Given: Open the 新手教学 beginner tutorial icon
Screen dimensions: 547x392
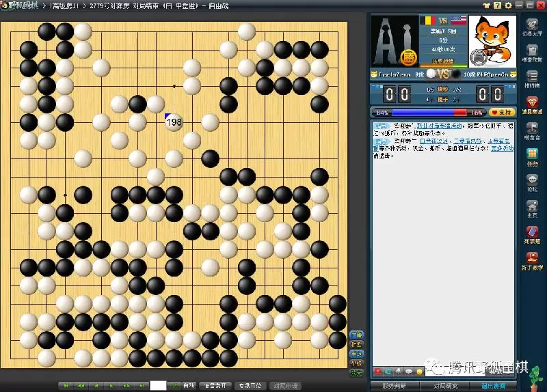Looking at the screenshot, I should (x=531, y=261).
